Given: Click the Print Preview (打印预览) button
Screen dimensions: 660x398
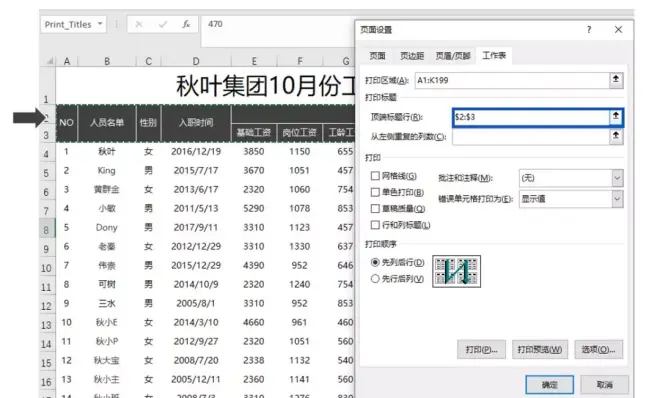Looking at the screenshot, I should 540,349.
